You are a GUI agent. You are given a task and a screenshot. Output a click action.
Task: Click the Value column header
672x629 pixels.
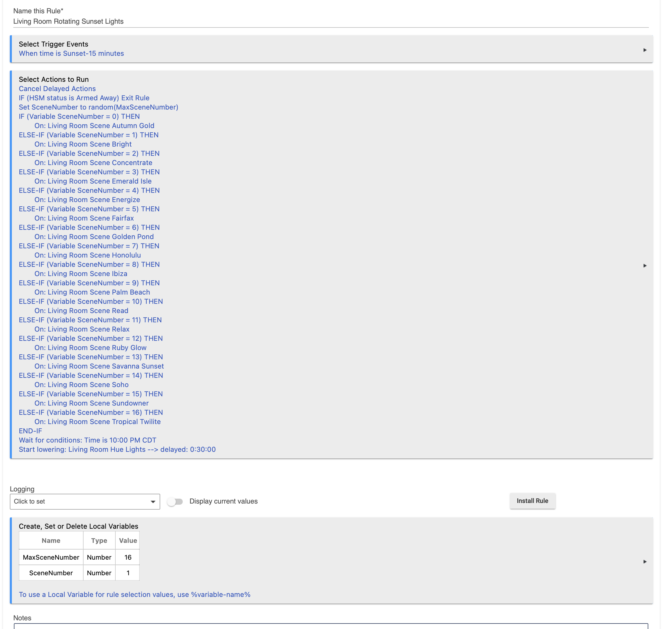[x=128, y=541]
